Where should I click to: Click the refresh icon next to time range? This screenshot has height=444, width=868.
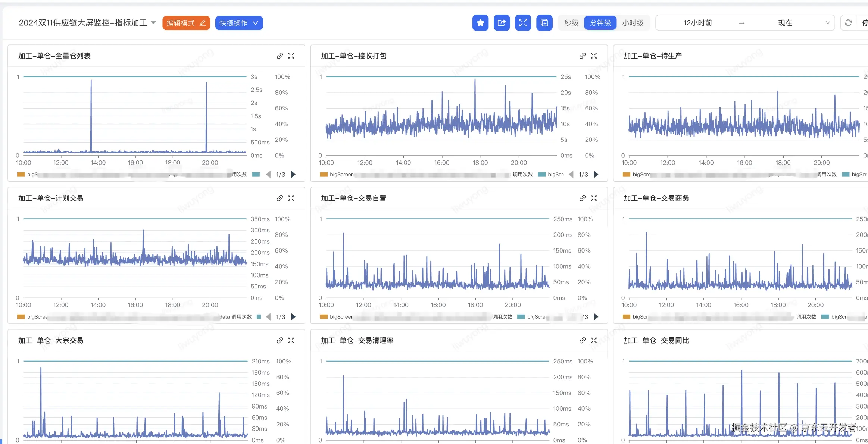pyautogui.click(x=848, y=23)
